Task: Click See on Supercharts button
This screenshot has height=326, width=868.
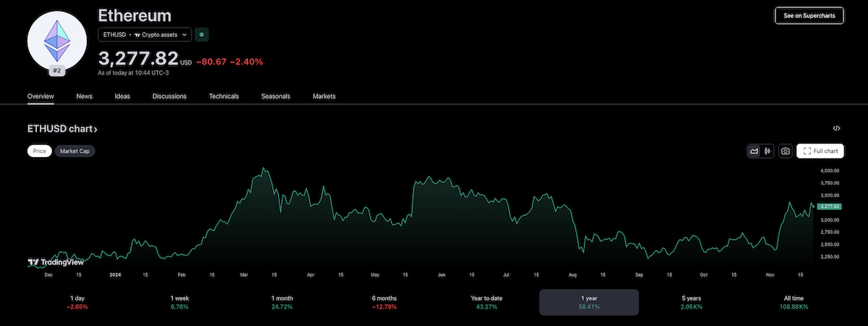Action: pyautogui.click(x=809, y=15)
